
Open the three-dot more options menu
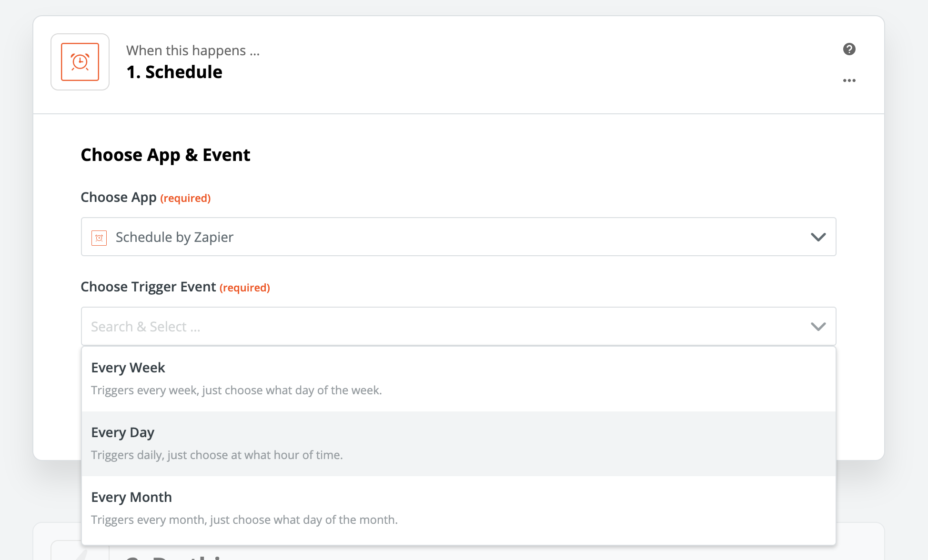(849, 80)
